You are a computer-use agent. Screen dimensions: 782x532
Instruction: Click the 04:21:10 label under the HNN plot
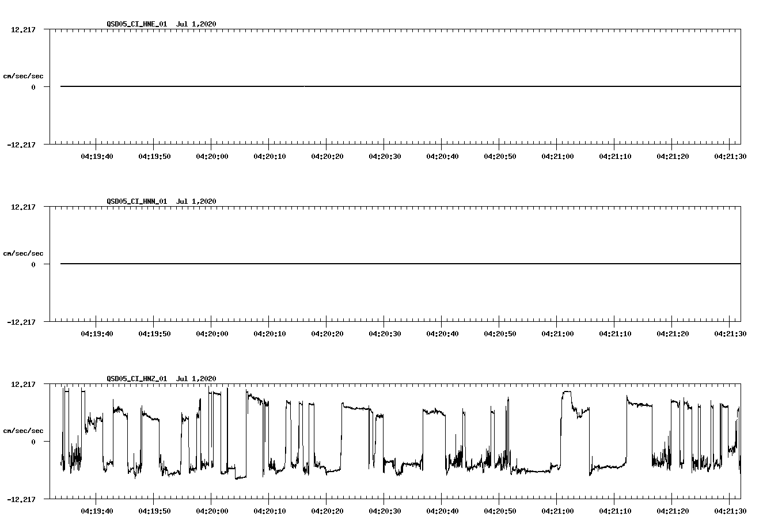[615, 333]
